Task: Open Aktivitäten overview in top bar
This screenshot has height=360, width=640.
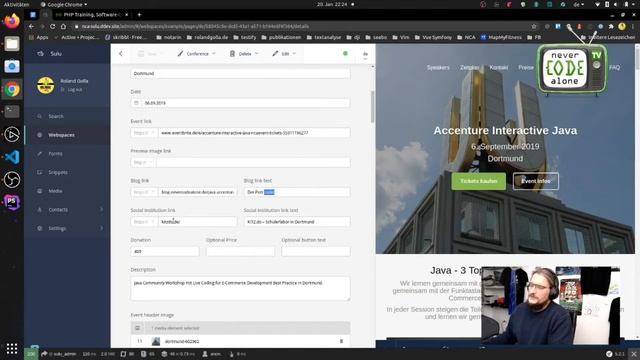Action: [x=16, y=4]
